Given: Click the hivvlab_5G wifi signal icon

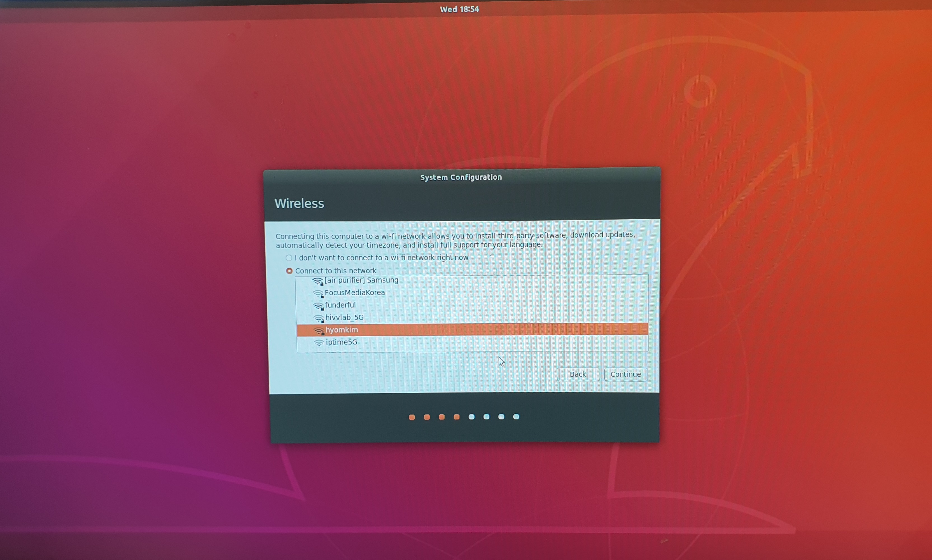Looking at the screenshot, I should pyautogui.click(x=319, y=318).
